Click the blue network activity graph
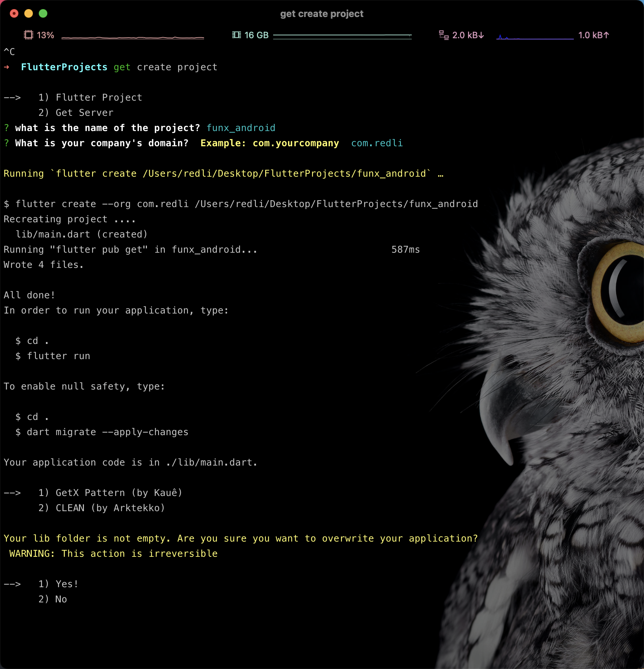Viewport: 644px width, 669px height. coord(535,37)
